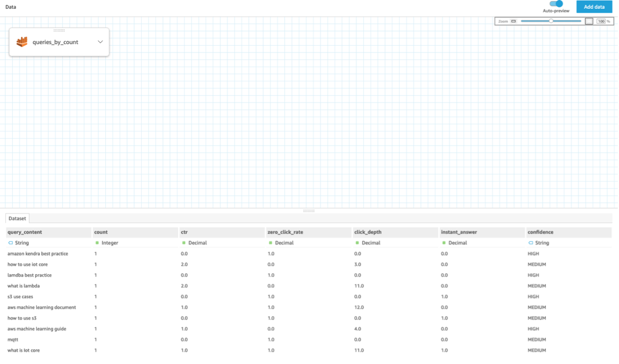Change the query_content String type icon
619x364 pixels.
[10, 243]
